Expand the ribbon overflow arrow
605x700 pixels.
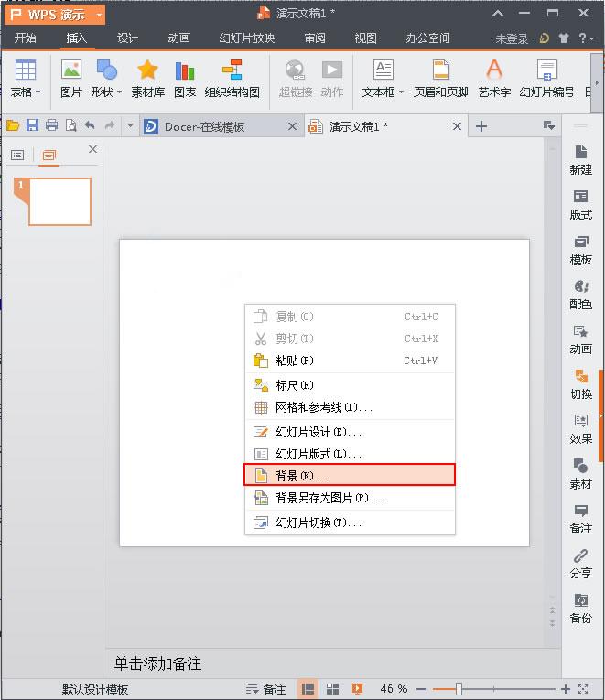tap(597, 82)
